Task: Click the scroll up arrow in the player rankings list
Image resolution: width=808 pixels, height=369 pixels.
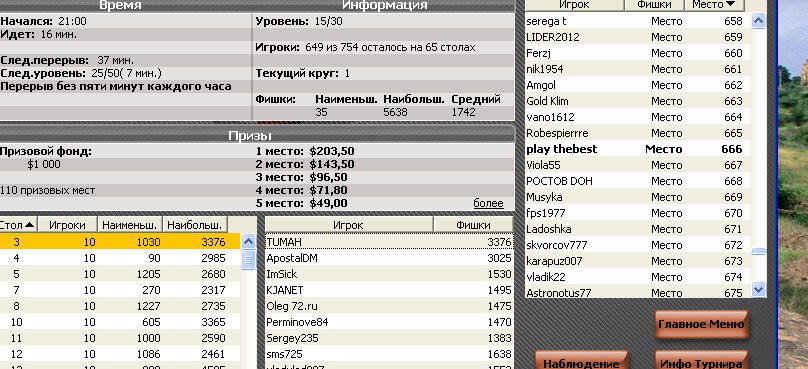Action: pos(758,21)
